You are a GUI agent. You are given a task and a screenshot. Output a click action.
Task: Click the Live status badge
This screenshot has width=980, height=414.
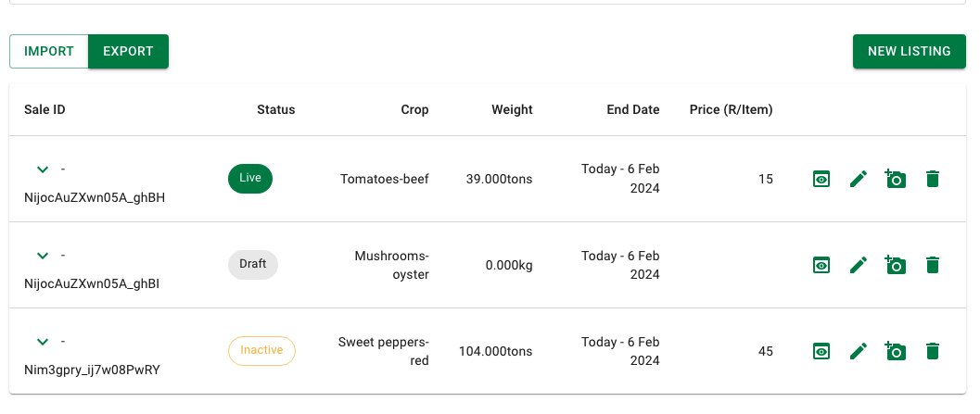(x=250, y=179)
